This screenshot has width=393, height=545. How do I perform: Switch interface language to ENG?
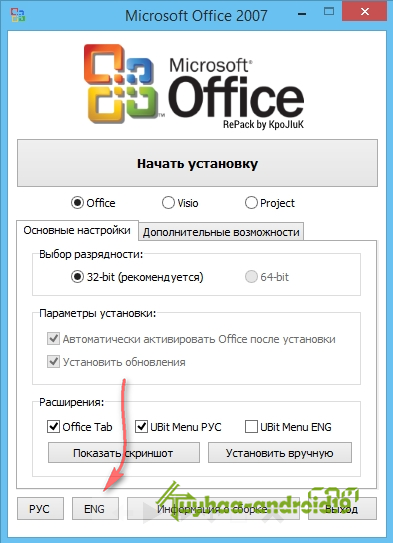coord(95,509)
